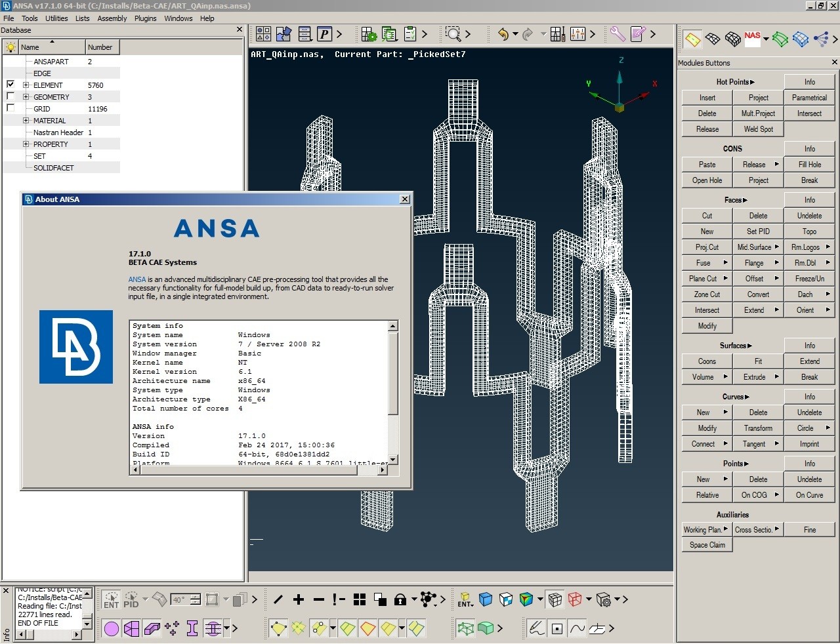This screenshot has width=840, height=644.
Task: Select the shell mesh module icon
Action: (x=713, y=39)
